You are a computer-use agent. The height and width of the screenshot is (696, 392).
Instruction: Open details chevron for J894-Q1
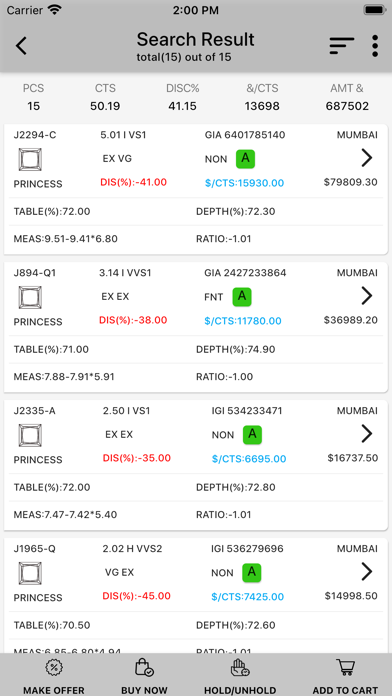click(367, 296)
